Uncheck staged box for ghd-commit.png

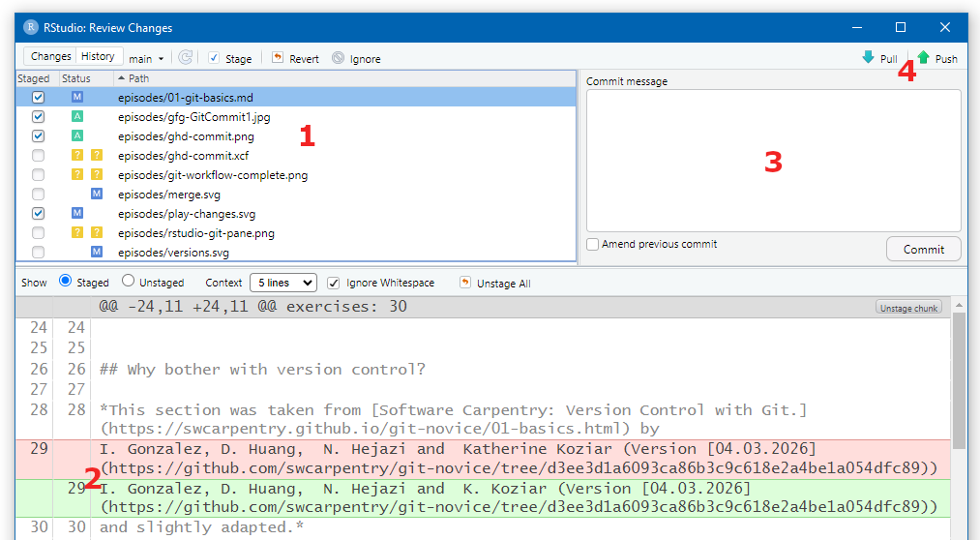pos(38,136)
